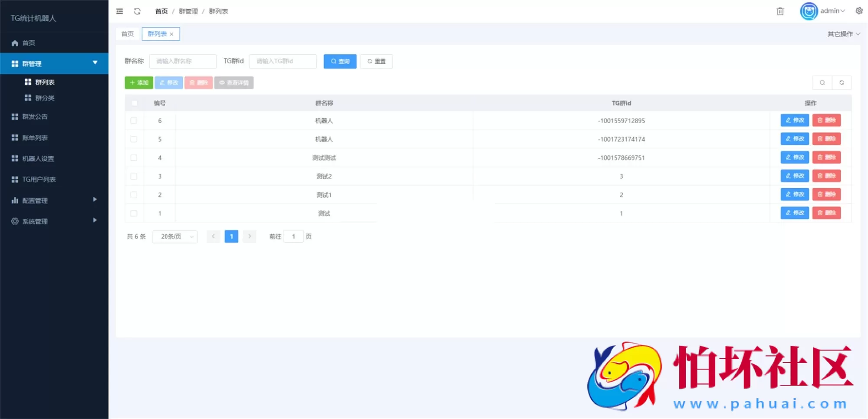The image size is (868, 419).
Task: Select the checkbox next to 测试1
Action: click(x=134, y=194)
